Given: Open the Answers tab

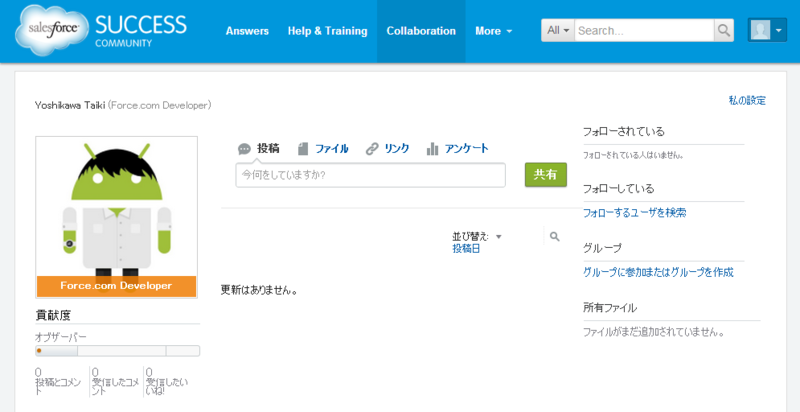Looking at the screenshot, I should 247,31.
